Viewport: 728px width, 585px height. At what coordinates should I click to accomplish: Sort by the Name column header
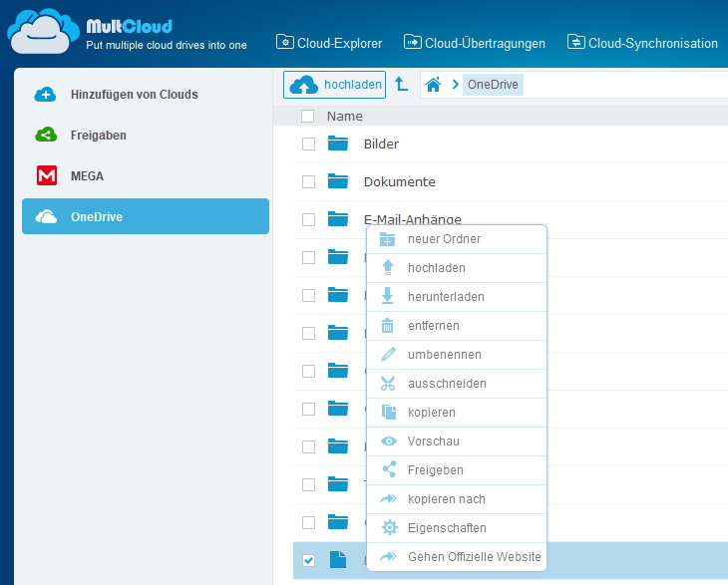(344, 116)
